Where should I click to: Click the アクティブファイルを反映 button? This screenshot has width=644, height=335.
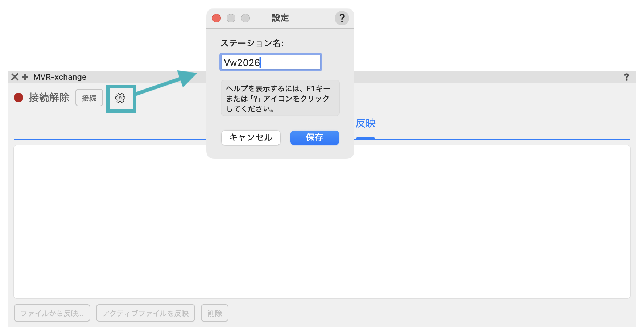click(x=145, y=313)
